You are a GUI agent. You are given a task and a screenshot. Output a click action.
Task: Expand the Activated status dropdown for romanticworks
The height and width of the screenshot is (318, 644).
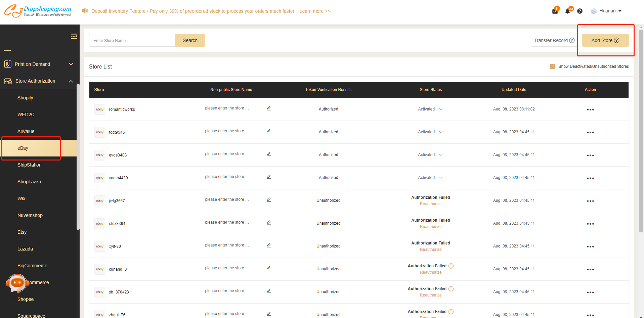pyautogui.click(x=441, y=109)
